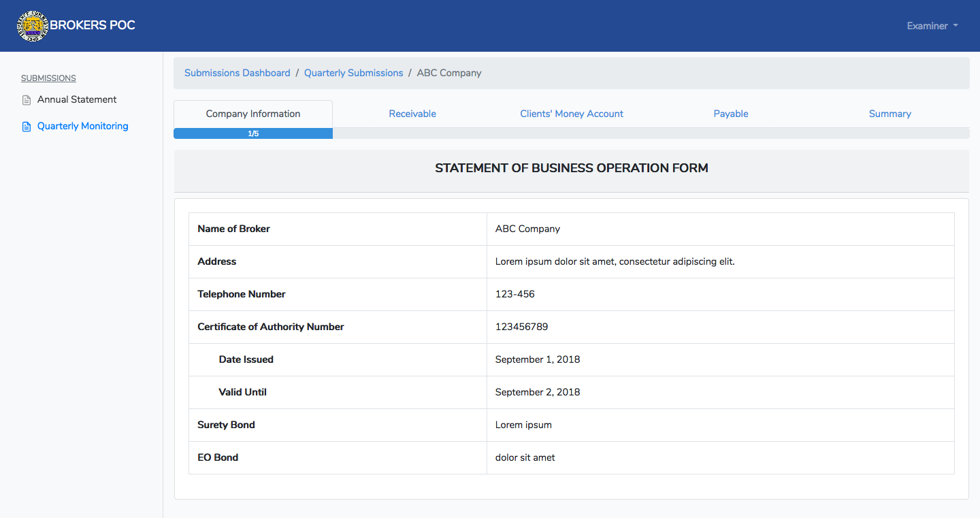Click the Lorem ipsum dolor address value

click(x=615, y=261)
